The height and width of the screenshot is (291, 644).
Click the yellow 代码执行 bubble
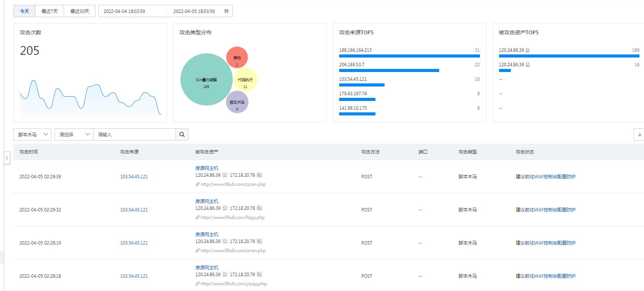pos(245,80)
